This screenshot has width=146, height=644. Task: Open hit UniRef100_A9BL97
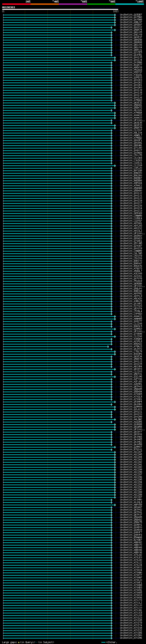(x=131, y=22)
